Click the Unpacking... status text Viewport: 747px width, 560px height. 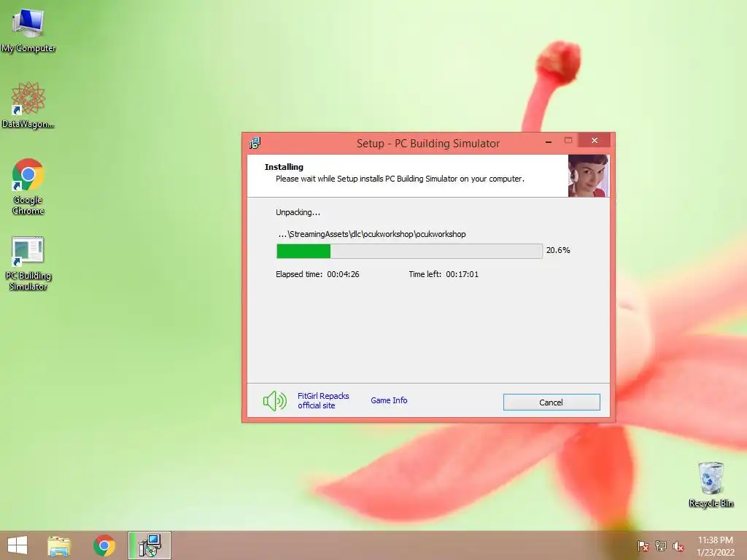(x=298, y=212)
